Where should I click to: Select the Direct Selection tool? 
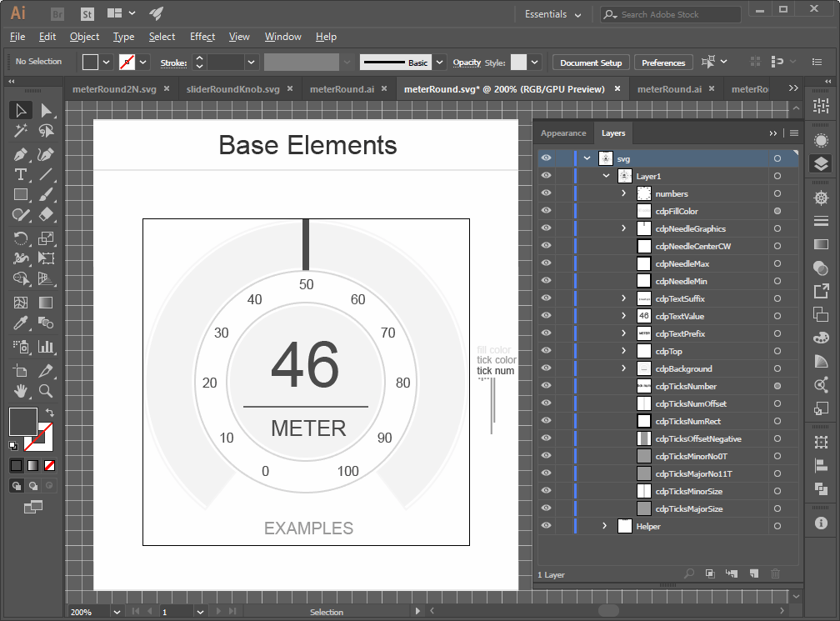[x=47, y=110]
